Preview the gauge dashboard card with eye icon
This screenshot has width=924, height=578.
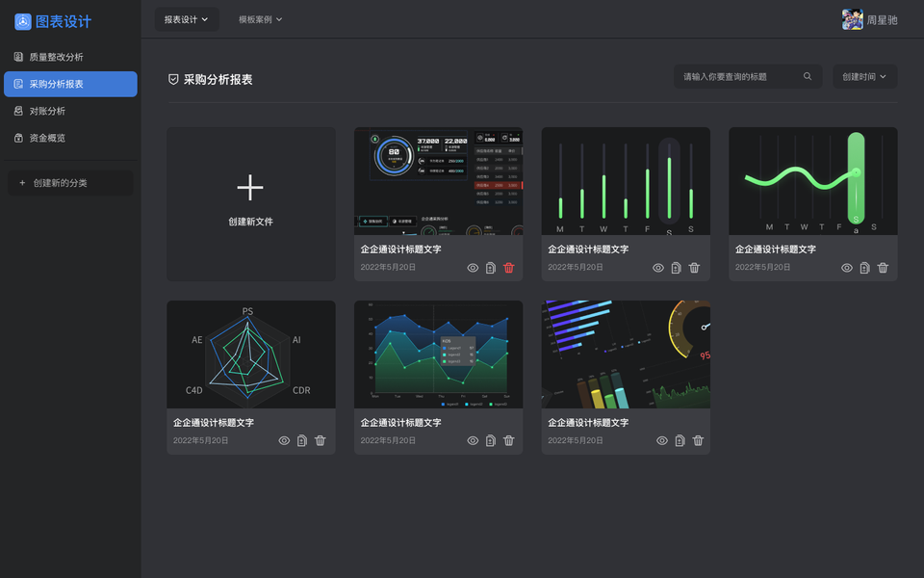click(x=473, y=268)
